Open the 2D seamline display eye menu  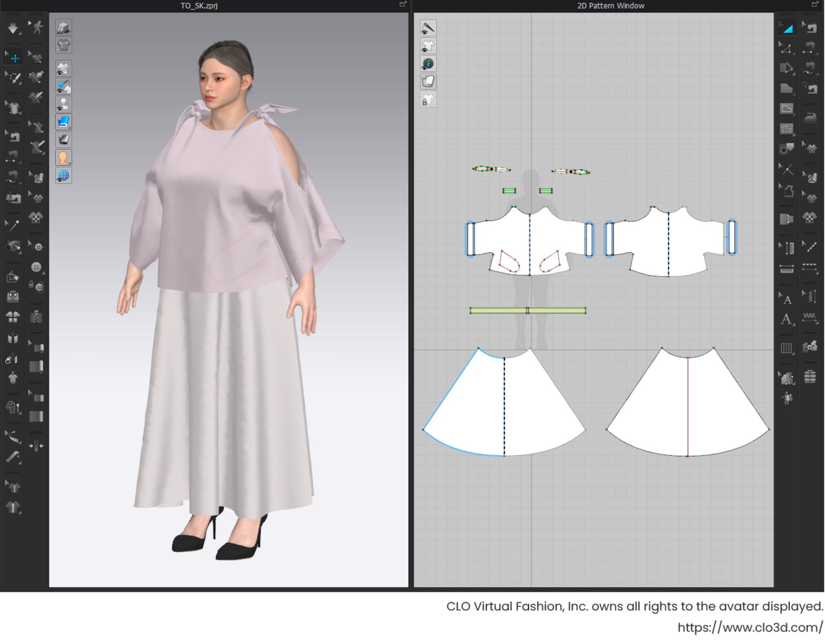click(428, 29)
